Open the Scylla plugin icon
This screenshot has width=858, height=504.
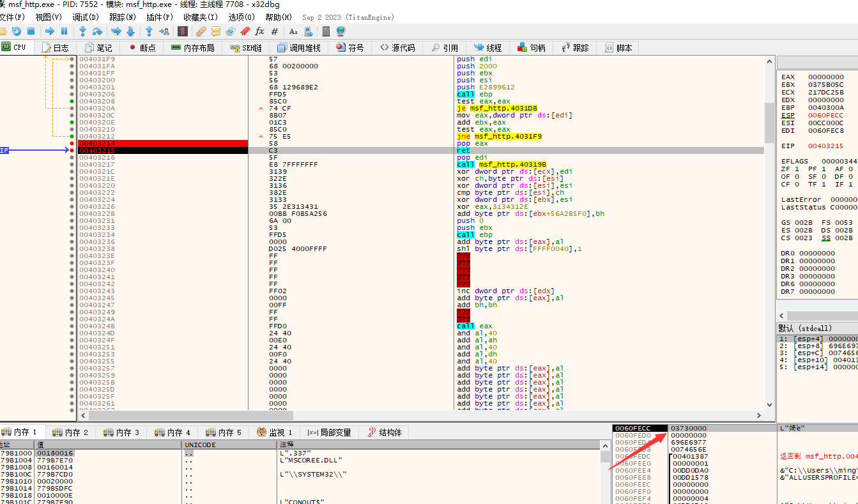click(x=183, y=31)
